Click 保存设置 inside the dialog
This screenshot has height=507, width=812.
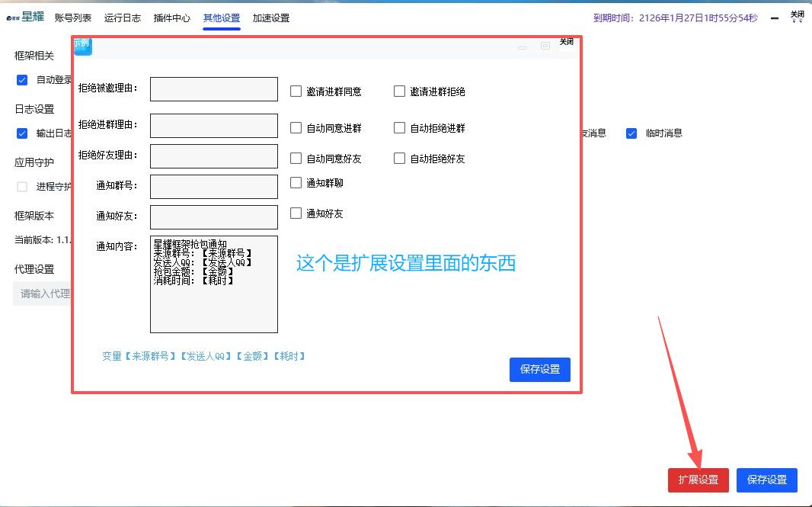coord(540,370)
